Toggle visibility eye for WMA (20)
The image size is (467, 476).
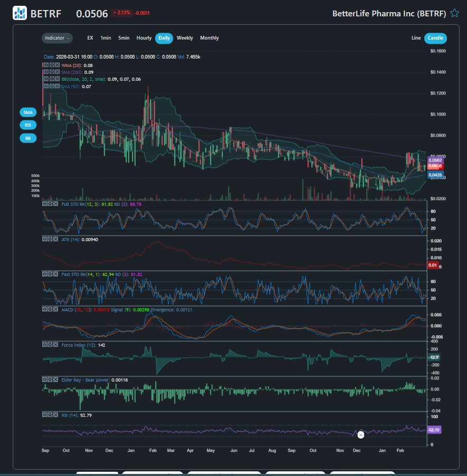point(46,65)
